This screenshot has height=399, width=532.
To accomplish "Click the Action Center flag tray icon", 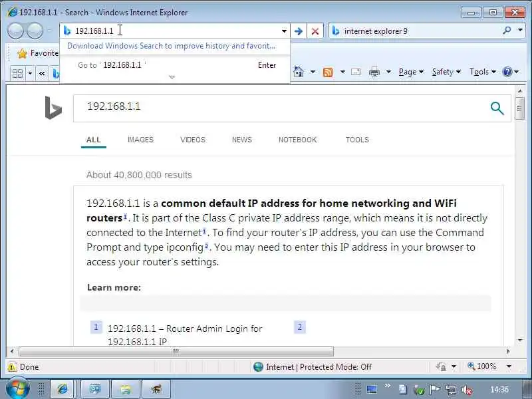I will [x=435, y=390].
